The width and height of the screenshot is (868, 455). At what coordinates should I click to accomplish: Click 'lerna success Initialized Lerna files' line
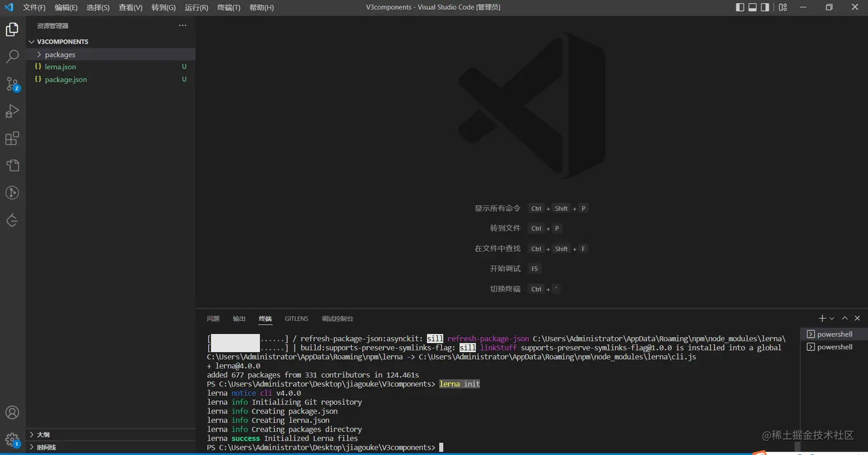[x=282, y=438]
